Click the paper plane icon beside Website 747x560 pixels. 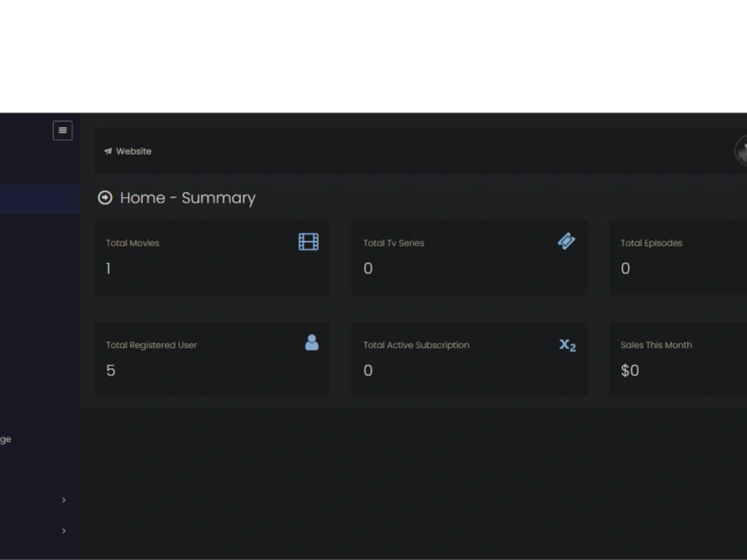click(x=108, y=152)
